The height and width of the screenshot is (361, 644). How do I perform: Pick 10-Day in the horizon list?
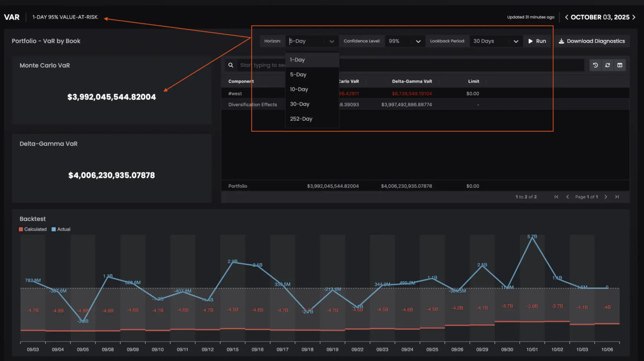(299, 89)
